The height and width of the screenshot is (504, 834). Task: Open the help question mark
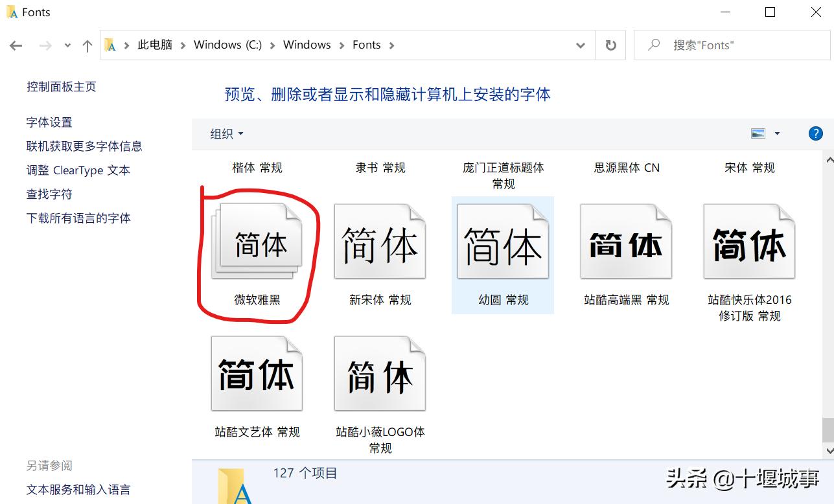click(x=815, y=133)
